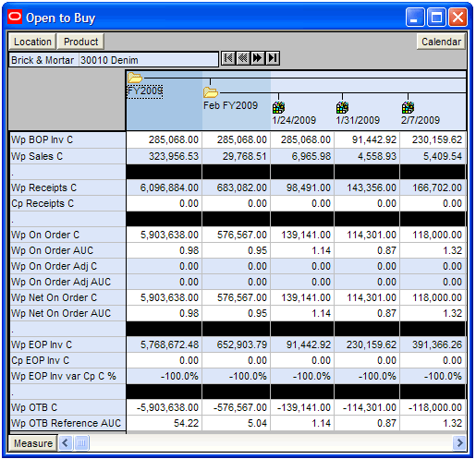This screenshot has width=476, height=459.
Task: Click the 143,356.00 receipts cell
Action: coord(367,187)
